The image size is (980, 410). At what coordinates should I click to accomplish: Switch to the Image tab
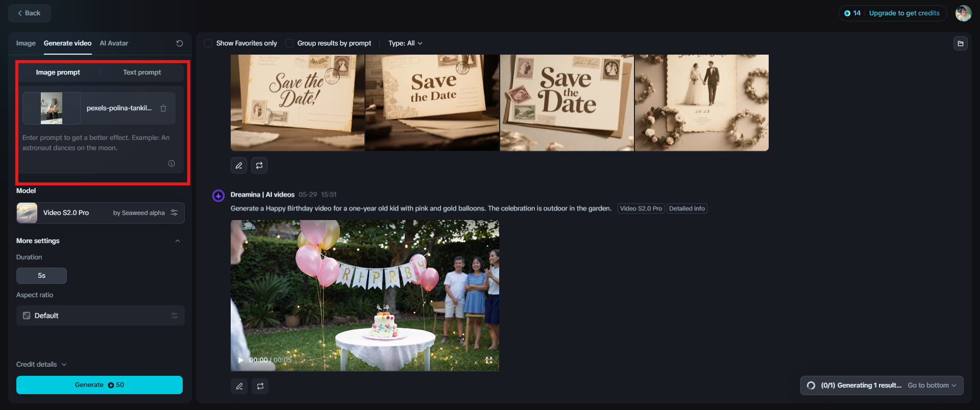click(x=26, y=43)
